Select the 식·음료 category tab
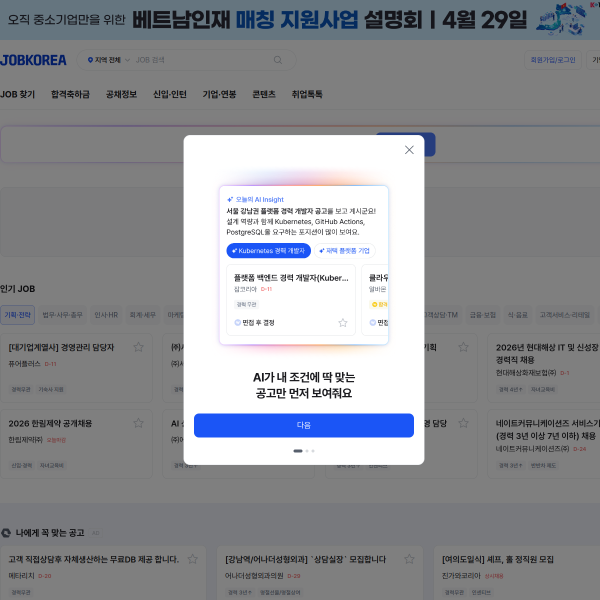The image size is (600, 600). pyautogui.click(x=517, y=315)
